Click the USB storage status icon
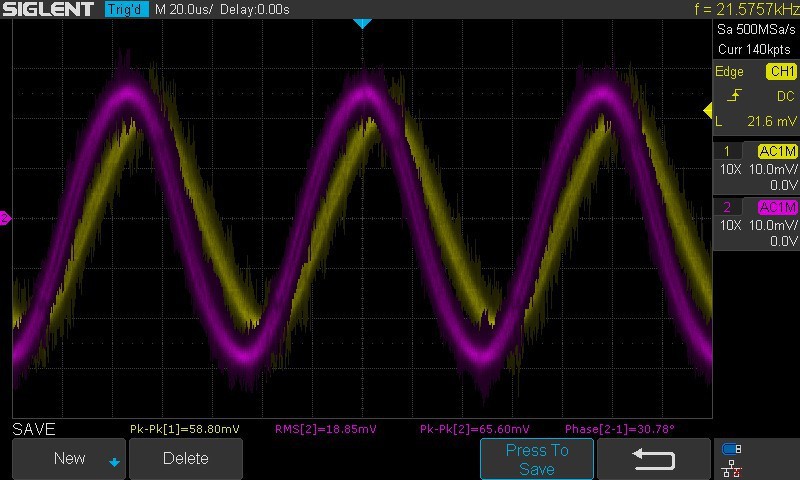The width and height of the screenshot is (800, 480). click(731, 449)
